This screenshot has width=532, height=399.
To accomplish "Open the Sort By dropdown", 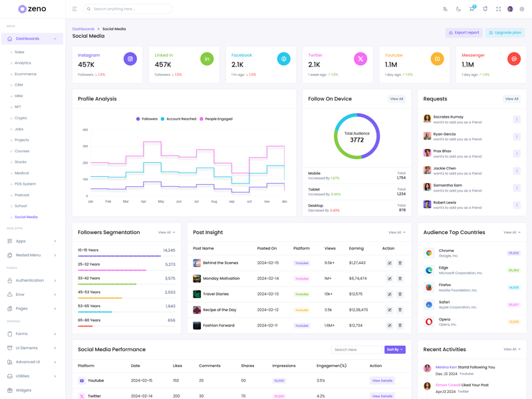I will coord(394,350).
